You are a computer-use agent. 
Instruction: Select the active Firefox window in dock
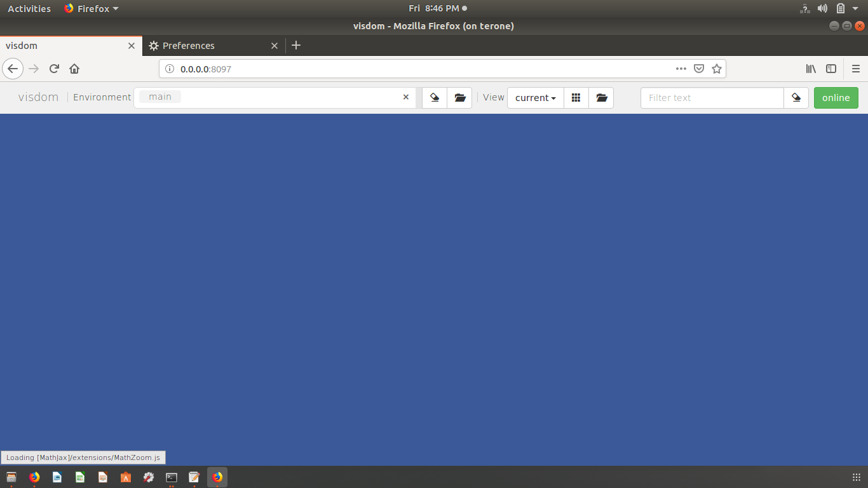217,477
